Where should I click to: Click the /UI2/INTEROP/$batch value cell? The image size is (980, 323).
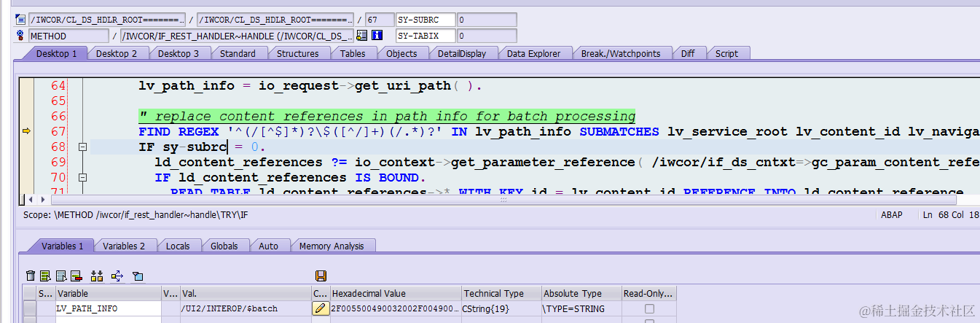click(x=246, y=308)
